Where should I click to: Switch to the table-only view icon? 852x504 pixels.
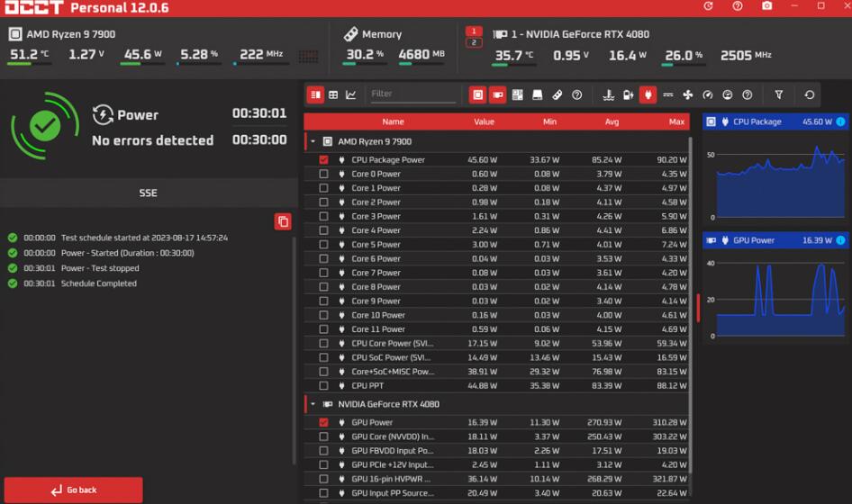pos(333,95)
